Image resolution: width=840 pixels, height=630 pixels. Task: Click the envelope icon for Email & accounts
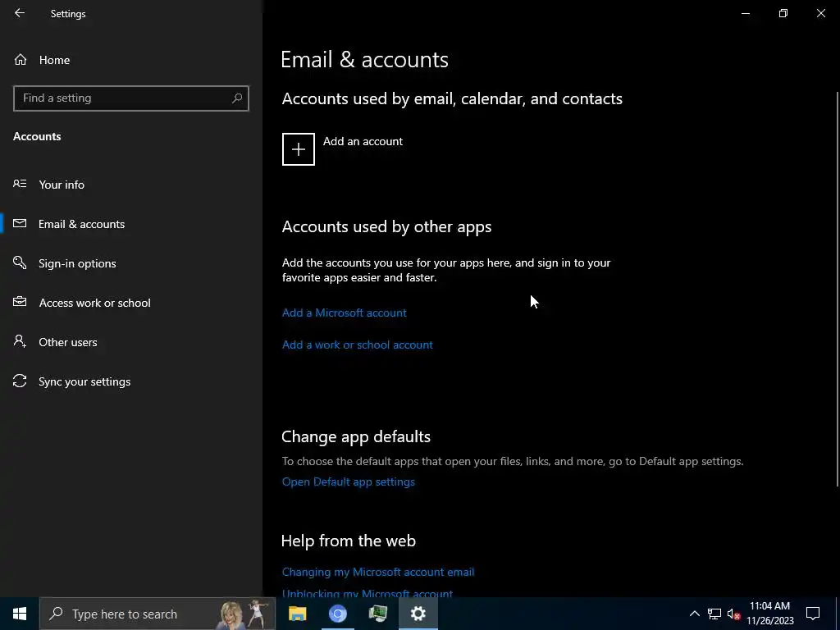click(x=20, y=223)
